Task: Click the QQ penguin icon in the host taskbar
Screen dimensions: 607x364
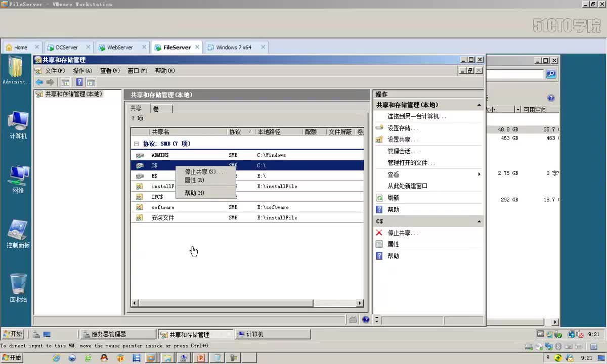Action: [104, 358]
